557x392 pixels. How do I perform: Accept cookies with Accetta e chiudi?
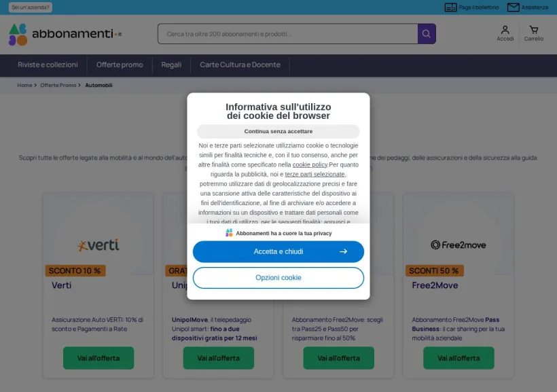coord(278,251)
